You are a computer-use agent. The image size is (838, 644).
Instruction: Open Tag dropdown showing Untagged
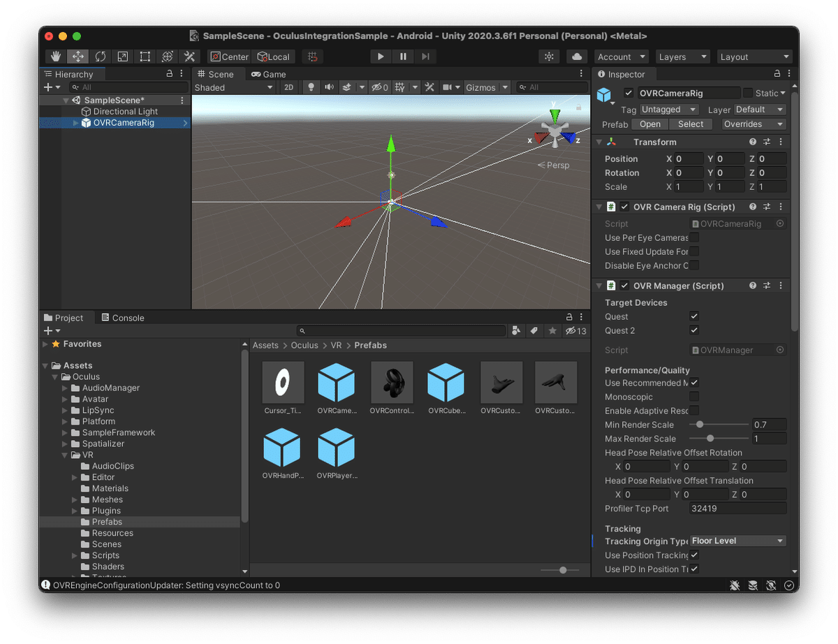pyautogui.click(x=669, y=110)
